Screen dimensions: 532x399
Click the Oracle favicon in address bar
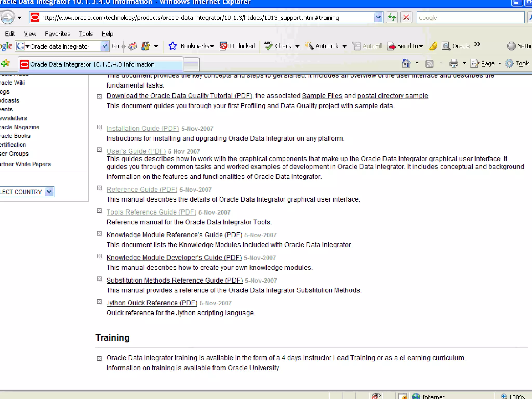[35, 17]
